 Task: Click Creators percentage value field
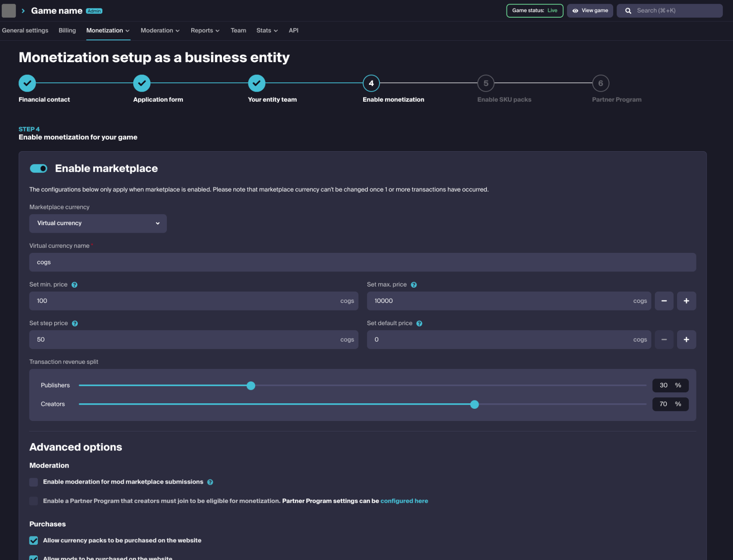(670, 404)
